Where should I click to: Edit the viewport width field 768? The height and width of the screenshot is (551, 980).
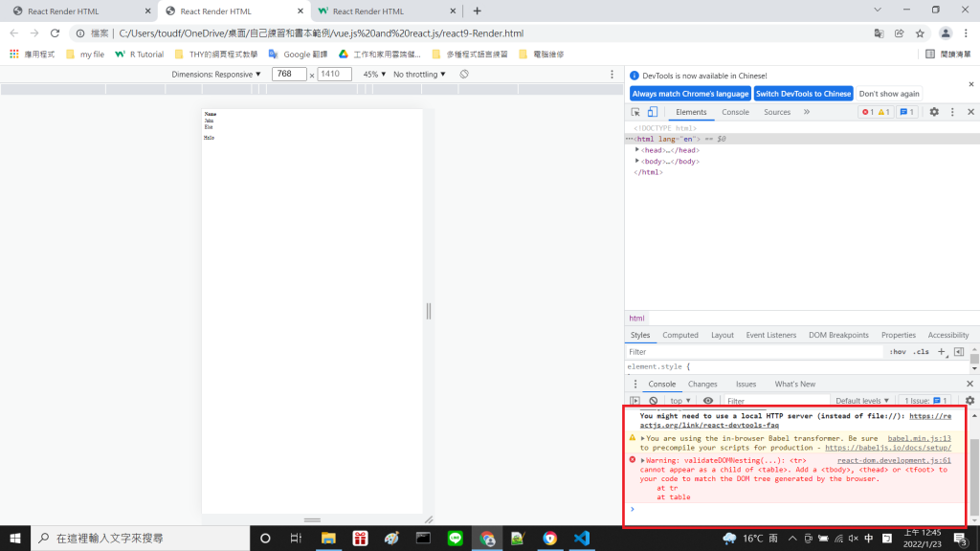(289, 74)
